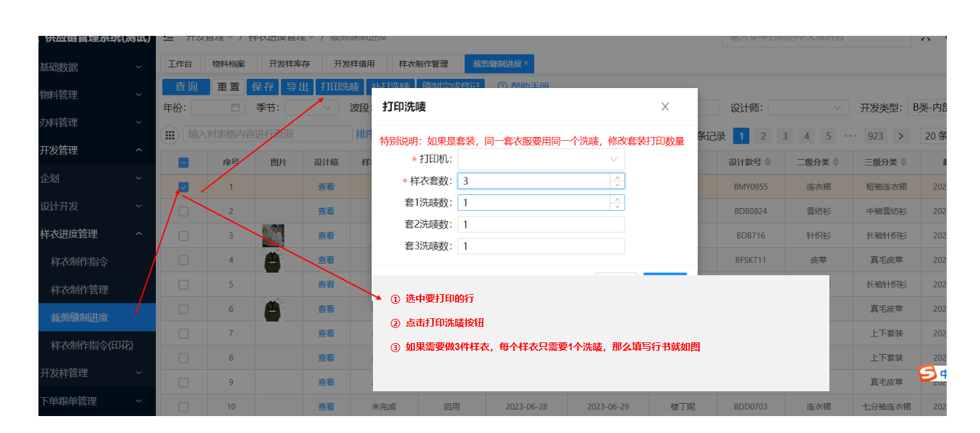Toggle the select-all checkbox in the table header

184,163
